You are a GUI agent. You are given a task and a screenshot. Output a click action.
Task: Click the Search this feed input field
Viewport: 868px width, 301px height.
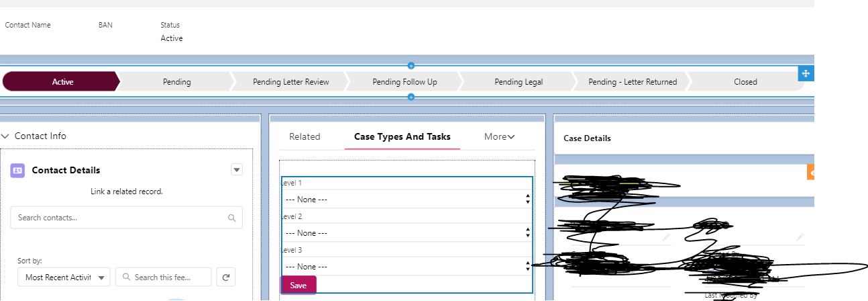point(163,277)
